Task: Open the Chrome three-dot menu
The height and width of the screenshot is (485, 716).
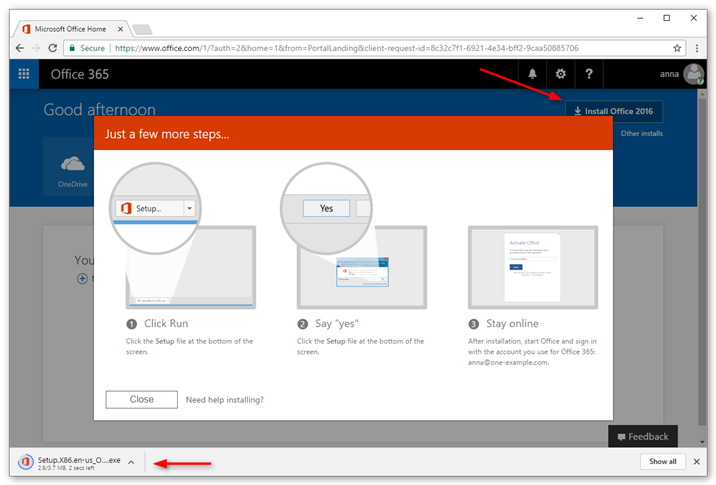Action: click(697, 48)
